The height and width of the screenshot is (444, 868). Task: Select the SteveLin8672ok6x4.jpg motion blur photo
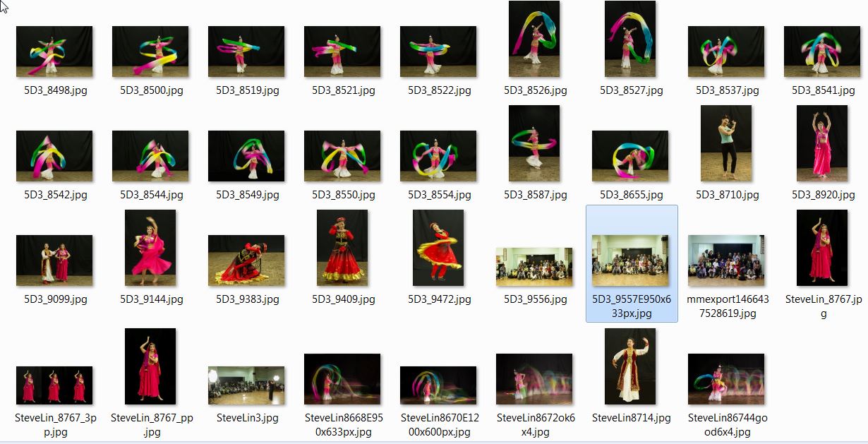[534, 380]
